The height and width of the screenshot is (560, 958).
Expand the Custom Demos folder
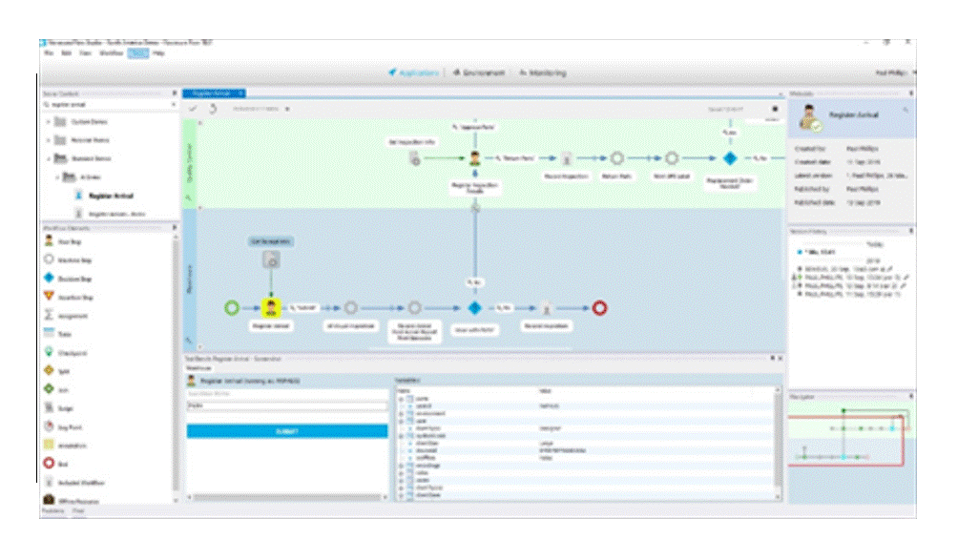49,122
